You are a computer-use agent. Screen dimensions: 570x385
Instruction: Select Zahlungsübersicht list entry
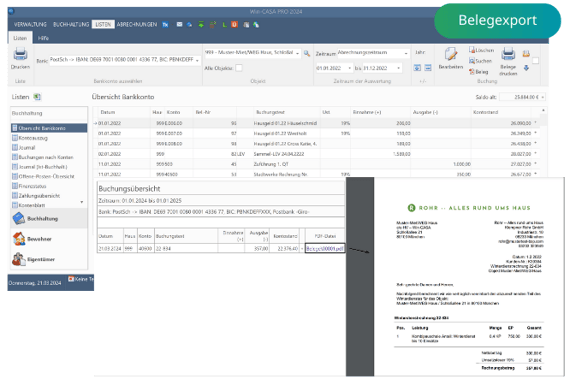point(39,196)
